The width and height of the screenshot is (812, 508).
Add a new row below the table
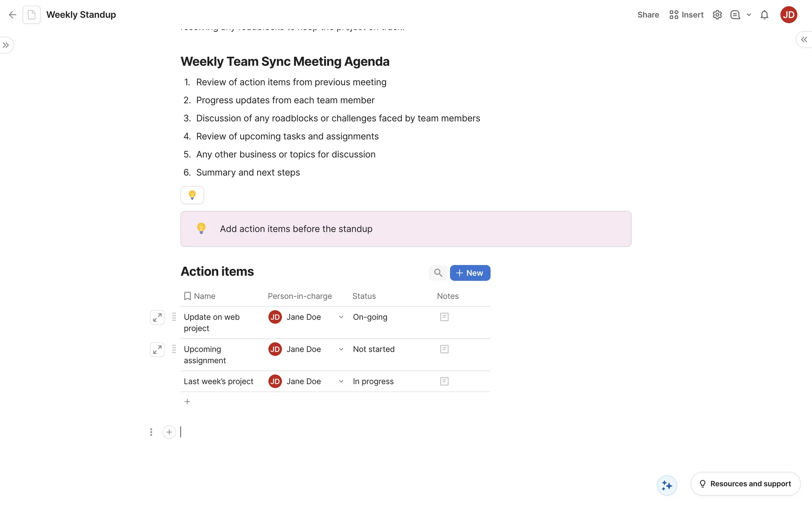click(x=187, y=402)
